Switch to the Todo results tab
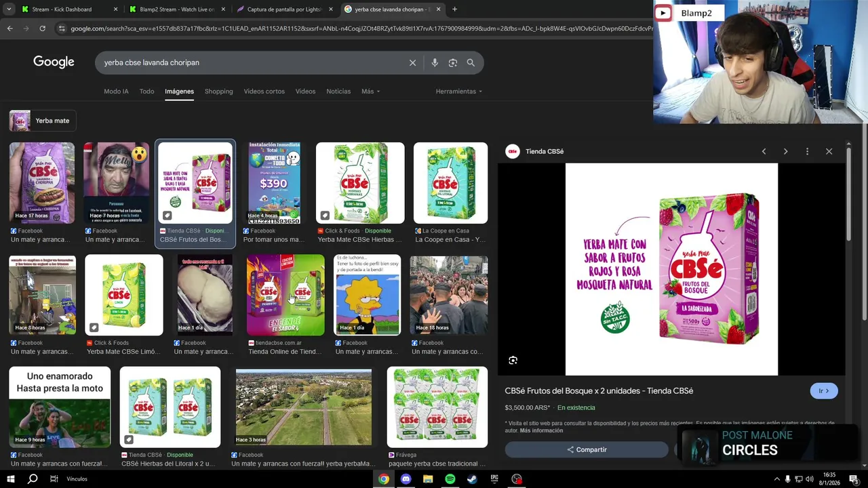 (x=146, y=91)
